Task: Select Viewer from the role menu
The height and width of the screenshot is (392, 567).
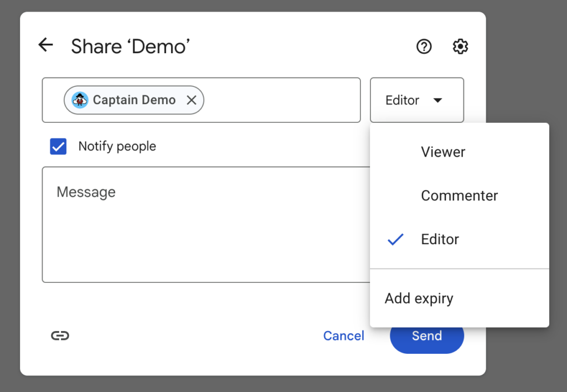Action: click(442, 152)
